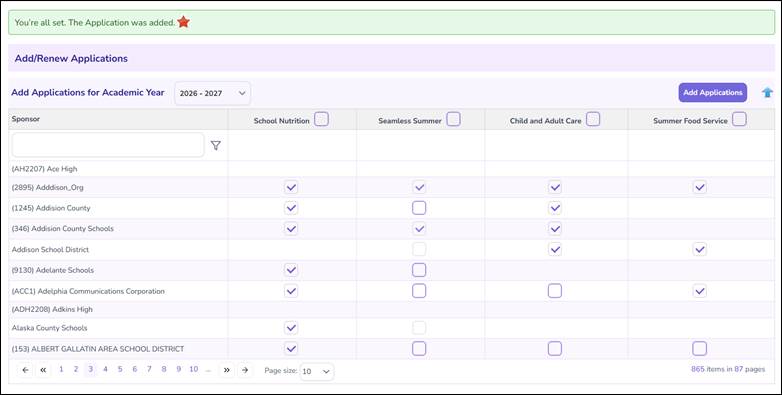Jump back pages with double-left chevron
The height and width of the screenshot is (395, 782).
43,370
